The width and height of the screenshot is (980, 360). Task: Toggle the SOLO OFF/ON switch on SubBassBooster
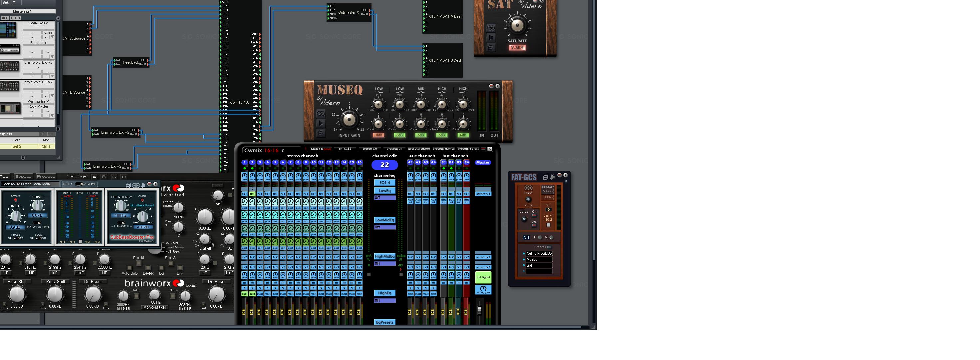pyautogui.click(x=38, y=238)
